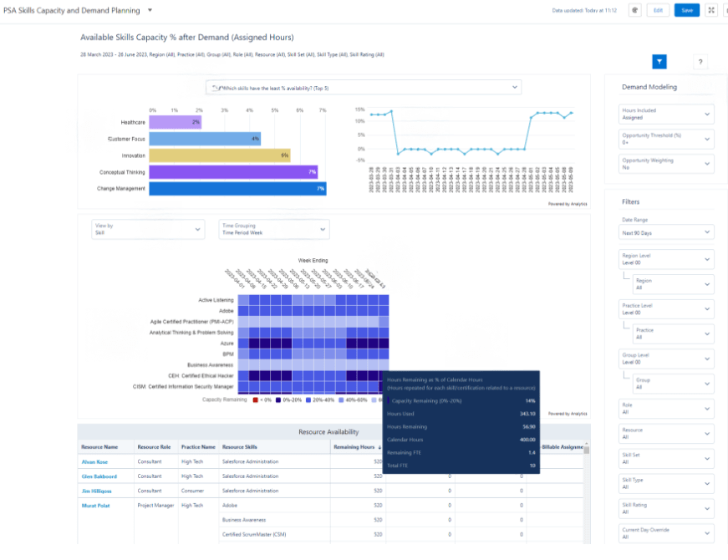Click the blue filter funnel icon

pyautogui.click(x=659, y=61)
